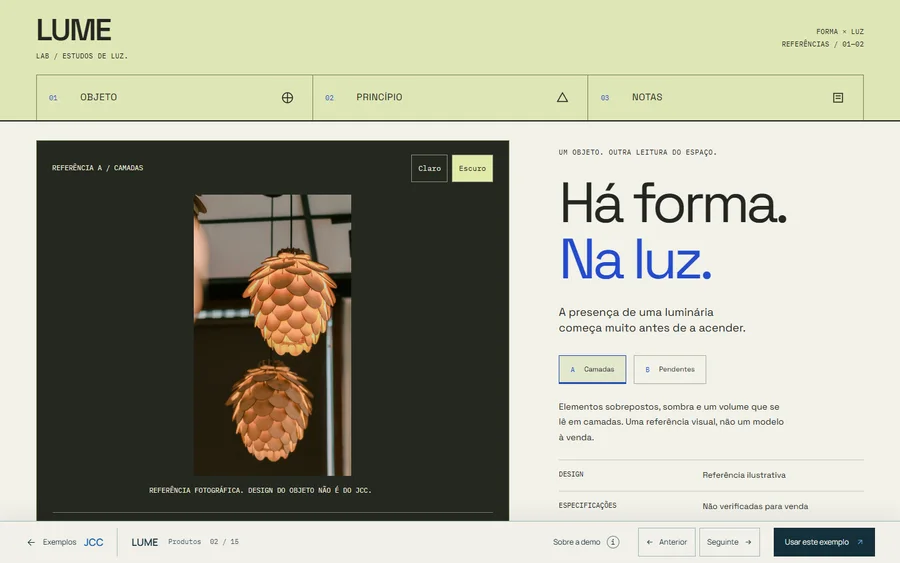The height and width of the screenshot is (563, 900).
Task: Click the photo caption 'REFERÊNCIA FOTOGRÁFICA'
Action: (x=260, y=491)
